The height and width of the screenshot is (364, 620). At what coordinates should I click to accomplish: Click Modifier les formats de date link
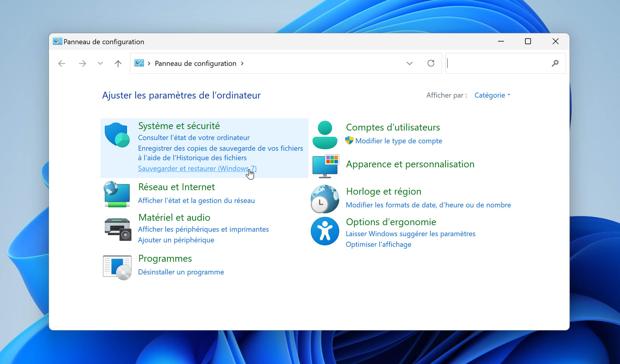pos(428,205)
